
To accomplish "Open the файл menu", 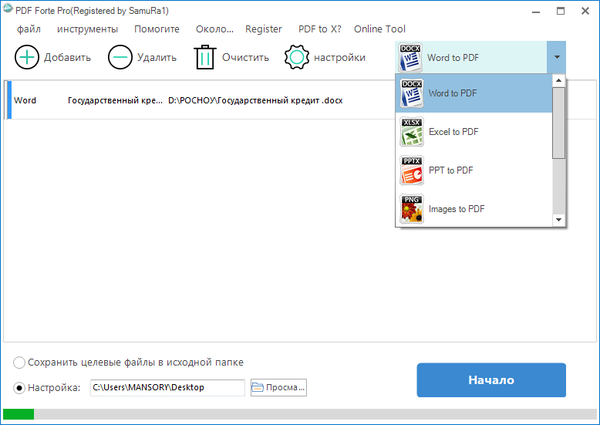I will 29,29.
